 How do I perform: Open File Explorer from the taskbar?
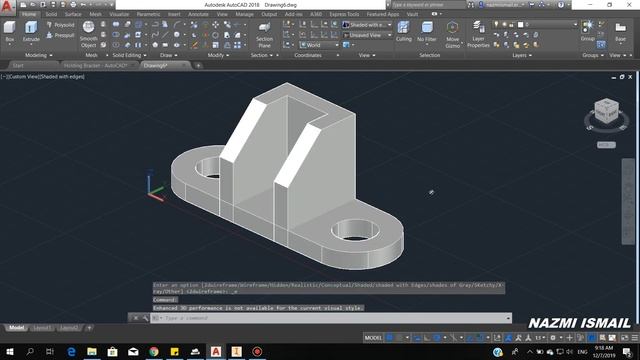[x=92, y=351]
